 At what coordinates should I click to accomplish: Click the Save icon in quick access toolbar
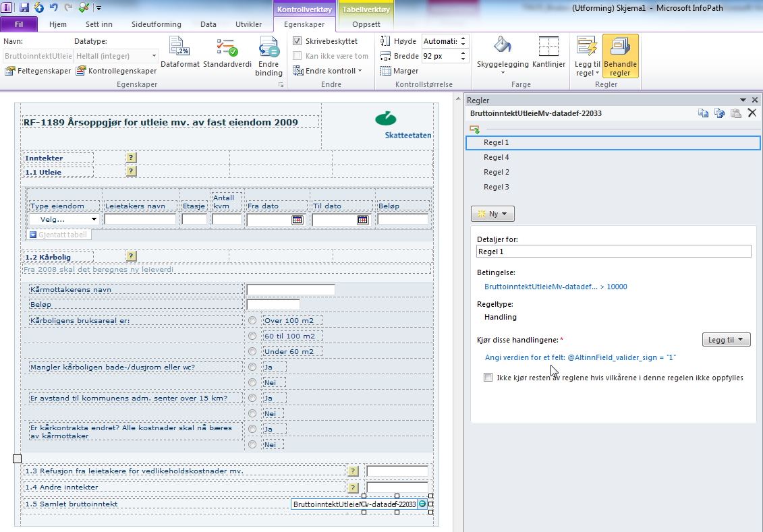click(x=24, y=7)
